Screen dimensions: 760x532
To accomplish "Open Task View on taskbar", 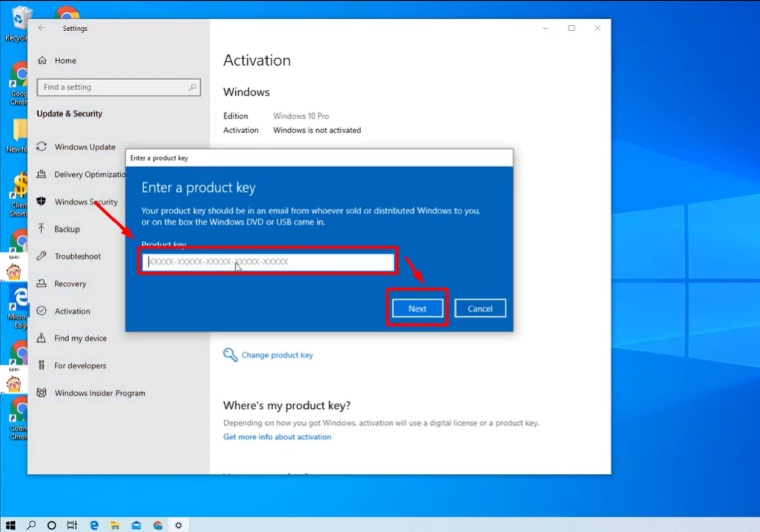I will point(72,525).
